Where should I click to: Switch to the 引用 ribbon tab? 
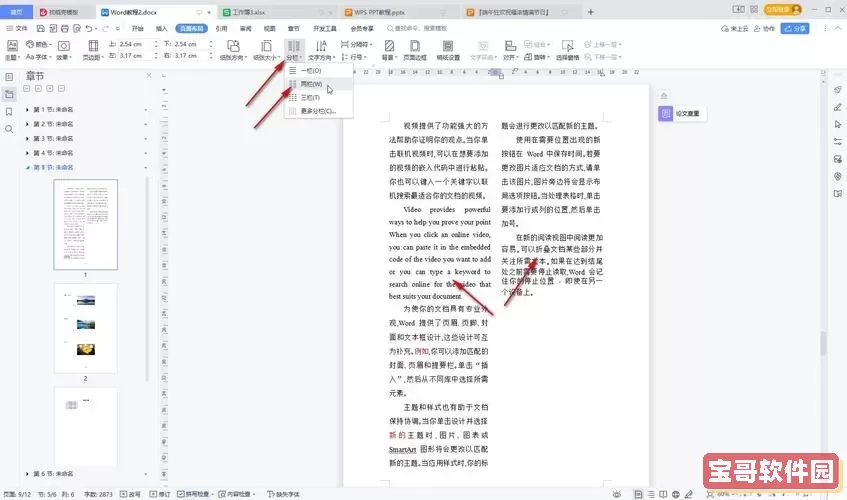(x=221, y=28)
